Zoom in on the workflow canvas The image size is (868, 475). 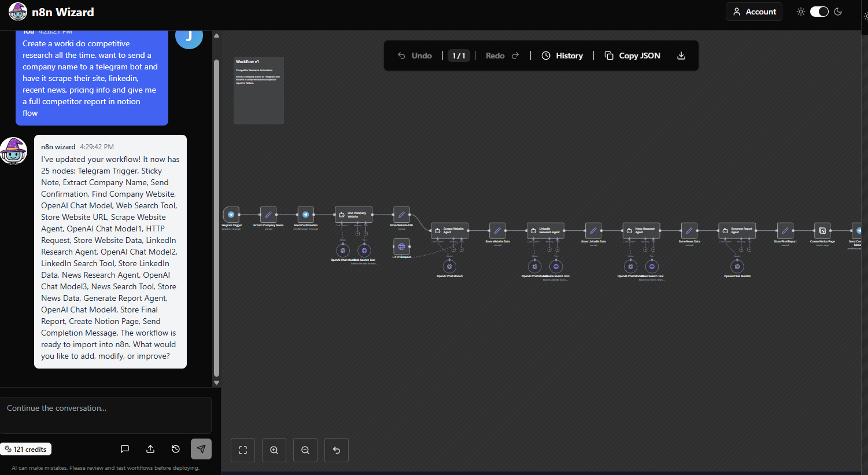coord(274,450)
